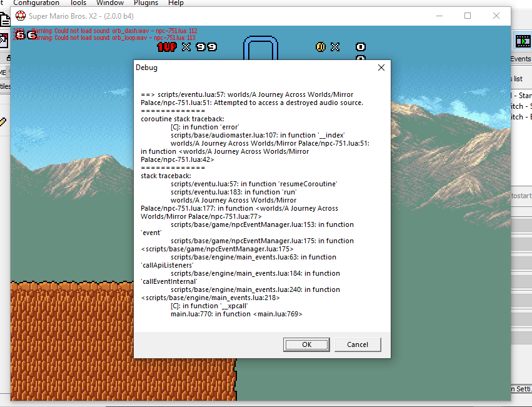Screen dimensions: 532x407
Task: Maximize the Super Mario Bros. X2 window
Action: click(468, 16)
